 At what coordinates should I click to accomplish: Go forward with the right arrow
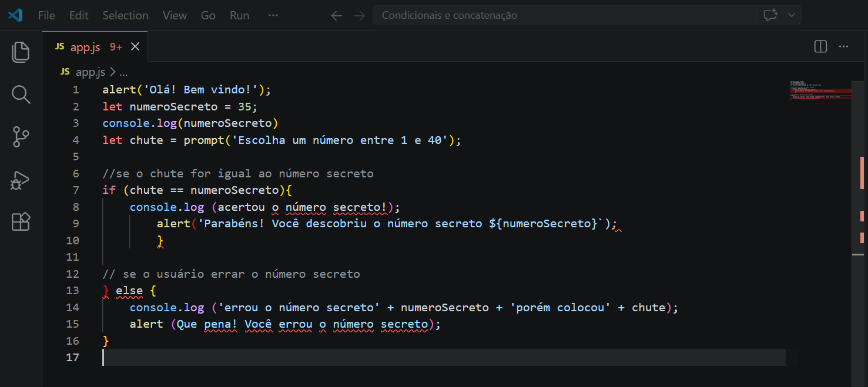coord(359,15)
